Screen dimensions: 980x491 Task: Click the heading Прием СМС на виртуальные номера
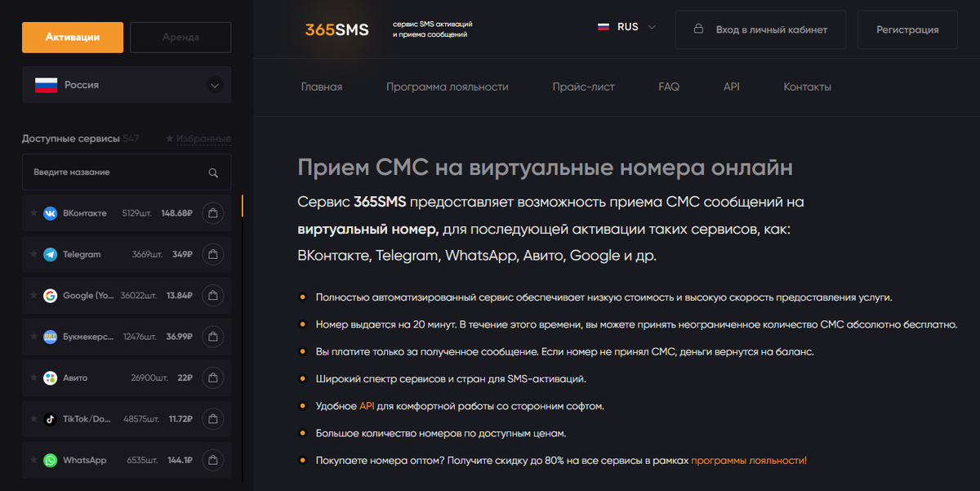click(x=546, y=167)
